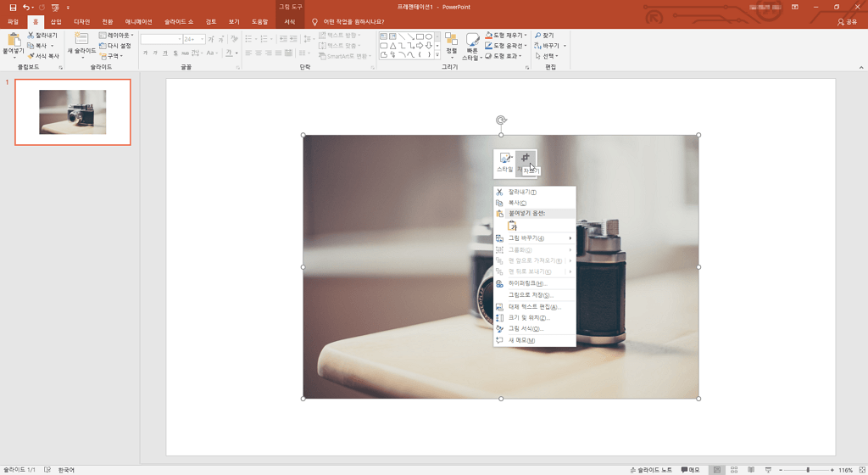The height and width of the screenshot is (475, 868).
Task: Click fit slide to window icon
Action: point(862,470)
